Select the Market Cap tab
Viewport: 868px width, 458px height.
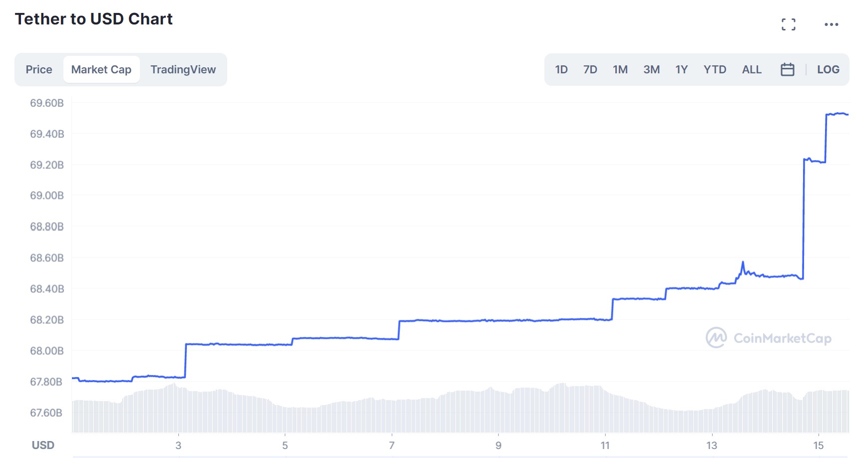pos(101,69)
